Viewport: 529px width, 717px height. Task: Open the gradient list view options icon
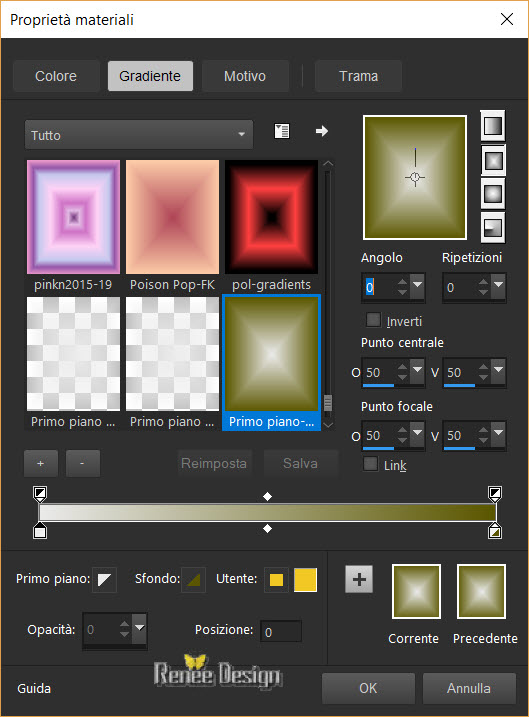282,131
